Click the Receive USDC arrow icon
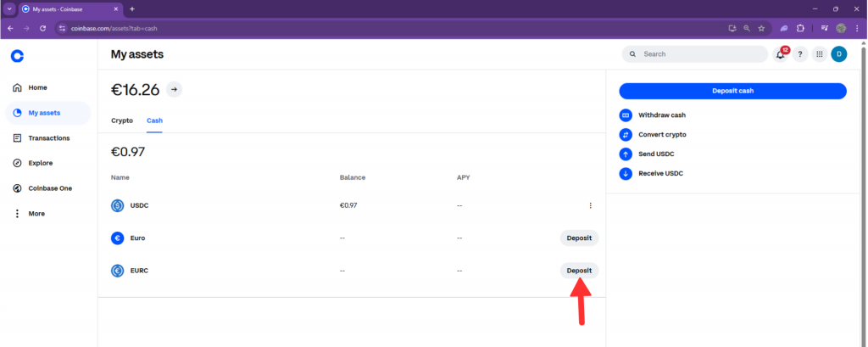Screen dimensions: 868x347 click(x=626, y=173)
